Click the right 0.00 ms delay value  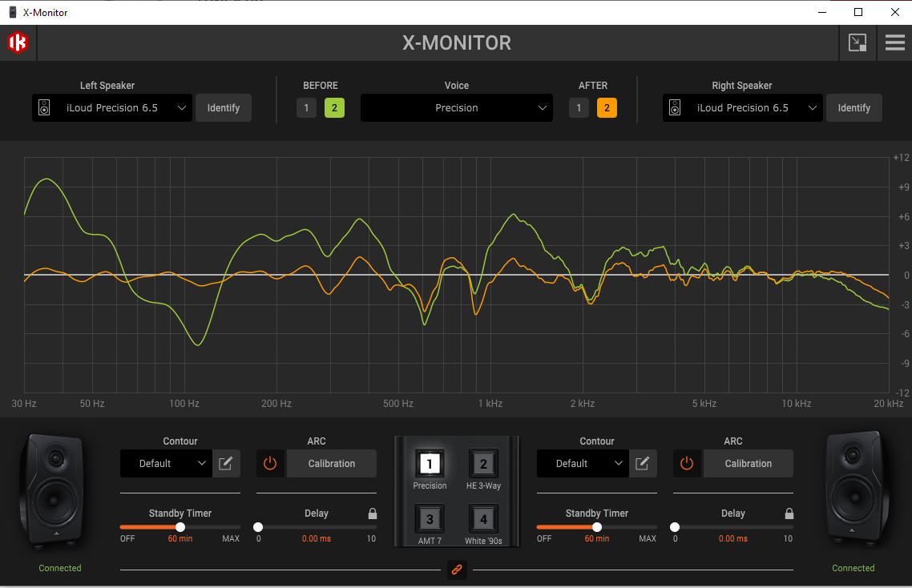pos(732,538)
